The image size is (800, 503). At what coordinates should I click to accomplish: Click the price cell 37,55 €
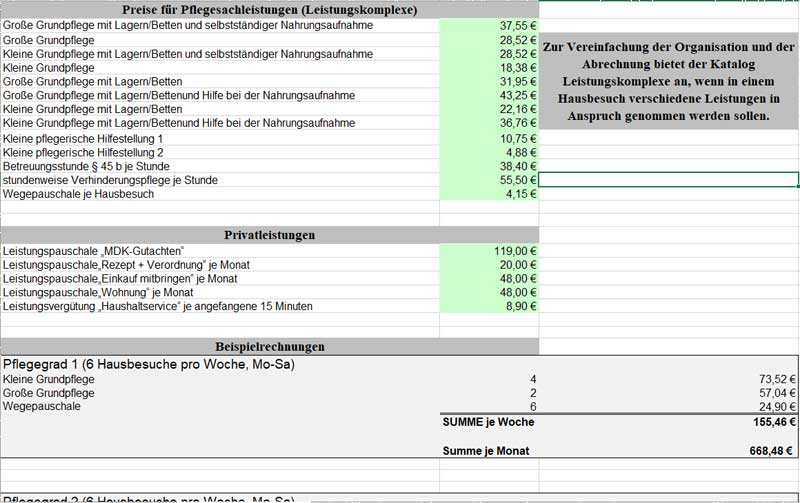pyautogui.click(x=489, y=26)
